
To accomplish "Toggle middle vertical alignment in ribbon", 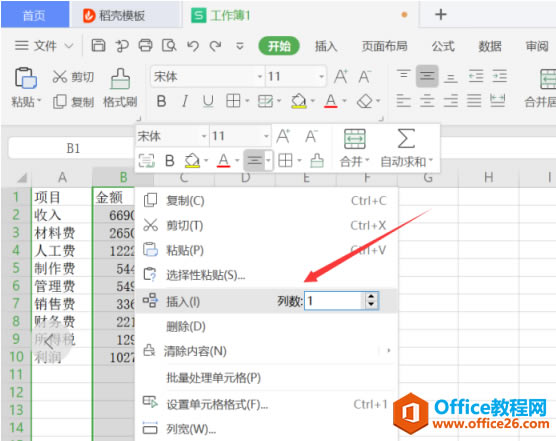I will (427, 76).
